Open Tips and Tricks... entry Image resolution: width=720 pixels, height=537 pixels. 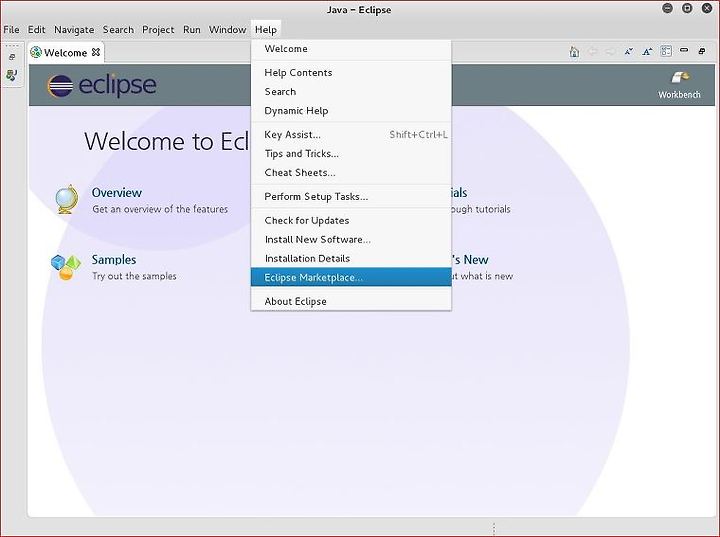(x=351, y=153)
